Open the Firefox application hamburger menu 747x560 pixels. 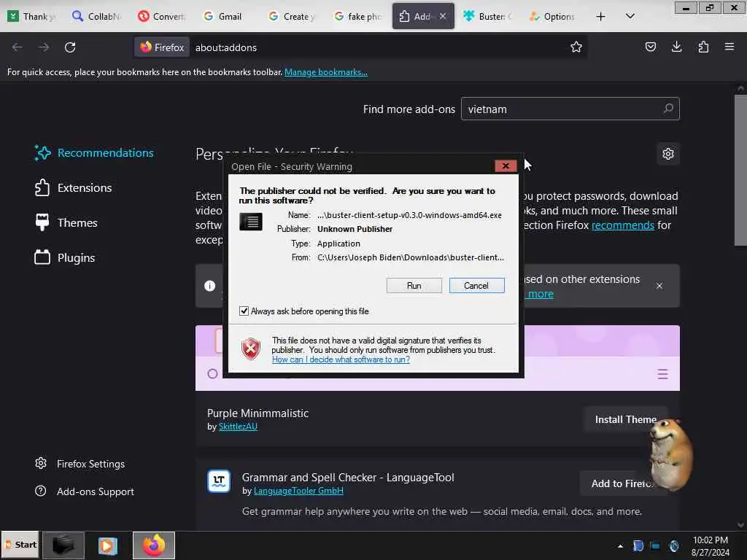[x=729, y=47]
